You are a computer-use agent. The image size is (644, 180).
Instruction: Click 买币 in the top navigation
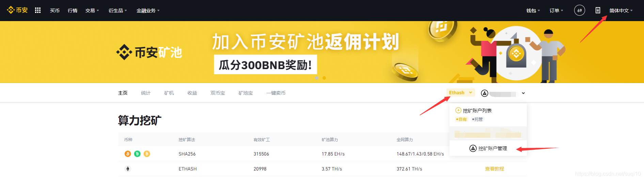[55, 11]
